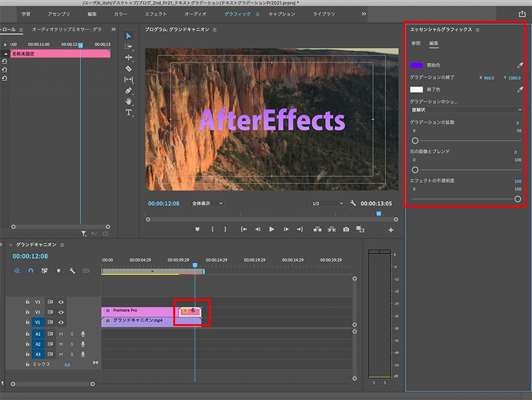Step forward one frame
Screen dimensions: 532x400
tap(286, 229)
